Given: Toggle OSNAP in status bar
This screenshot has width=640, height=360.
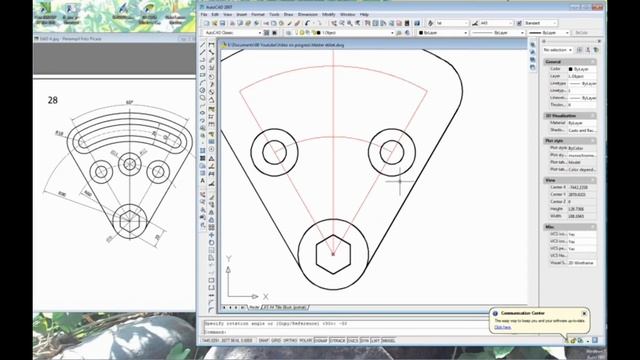Looking at the screenshot, I should coord(321,340).
